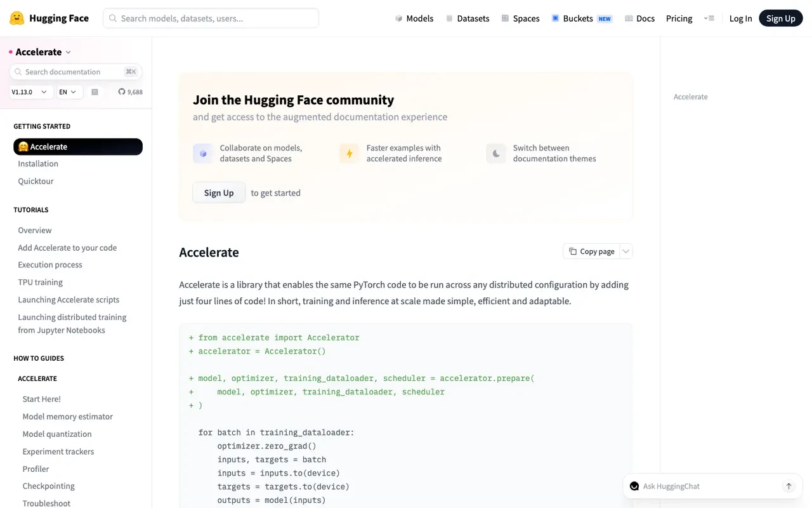812x508 pixels.
Task: Expand the Accelerate library switcher chevron
Action: pyautogui.click(x=69, y=52)
